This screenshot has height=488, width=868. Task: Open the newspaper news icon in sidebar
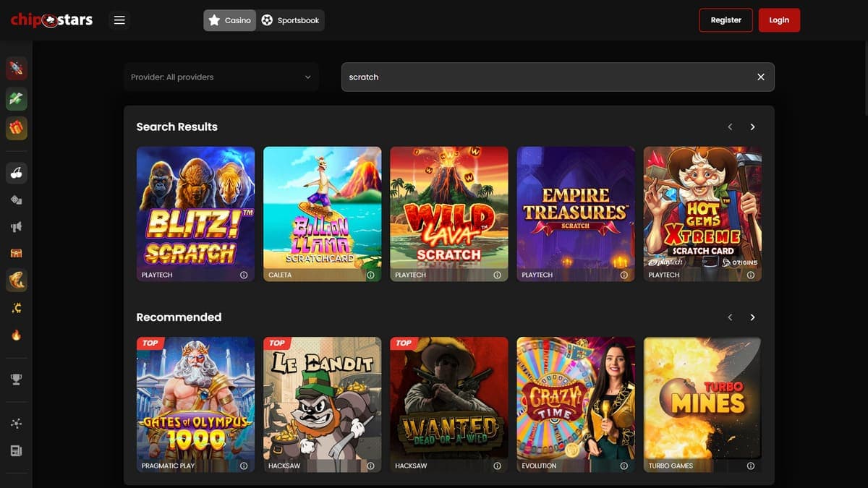pos(16,450)
